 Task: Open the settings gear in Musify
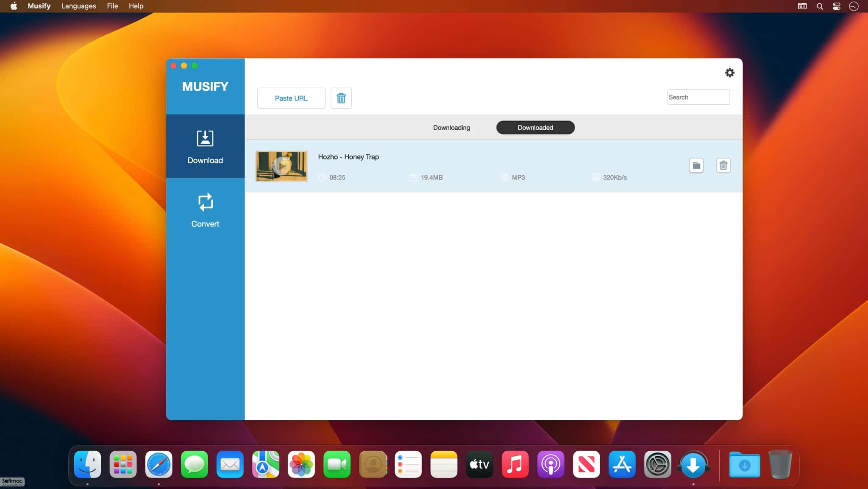[729, 73]
